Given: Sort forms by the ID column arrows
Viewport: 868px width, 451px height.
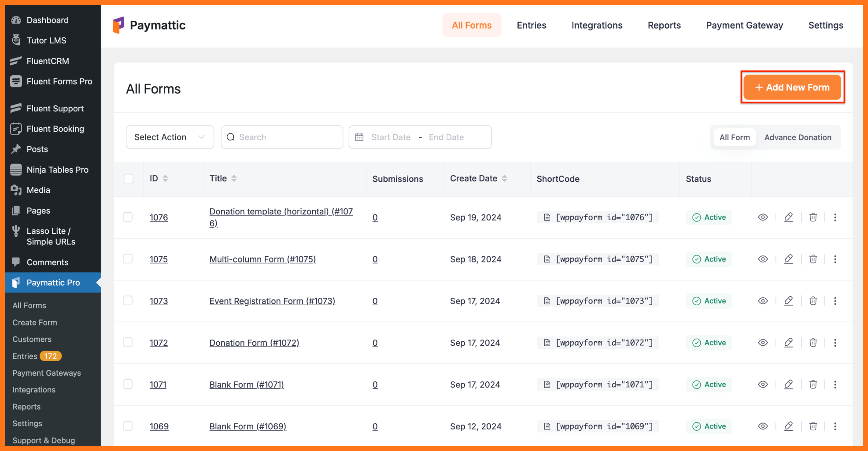Looking at the screenshot, I should (166, 178).
